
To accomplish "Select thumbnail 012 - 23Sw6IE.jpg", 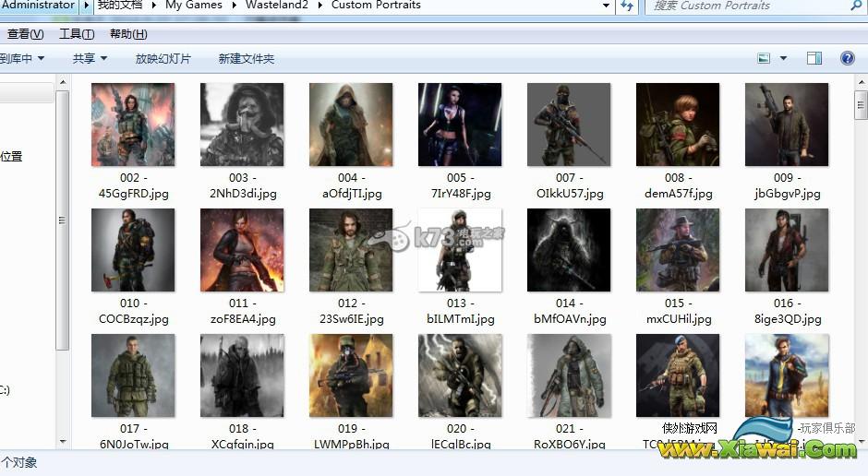I will point(351,250).
